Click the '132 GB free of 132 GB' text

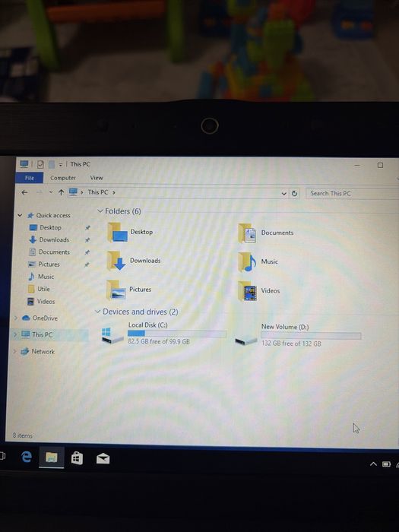(291, 344)
